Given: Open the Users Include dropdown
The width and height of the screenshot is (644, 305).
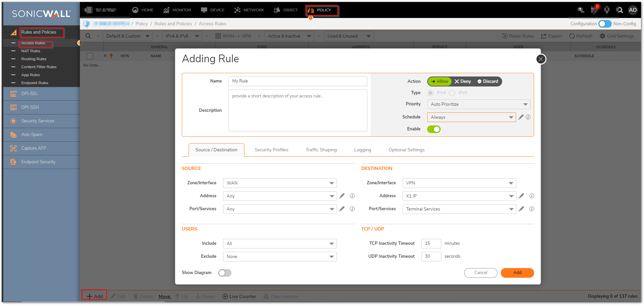Looking at the screenshot, I should point(280,243).
